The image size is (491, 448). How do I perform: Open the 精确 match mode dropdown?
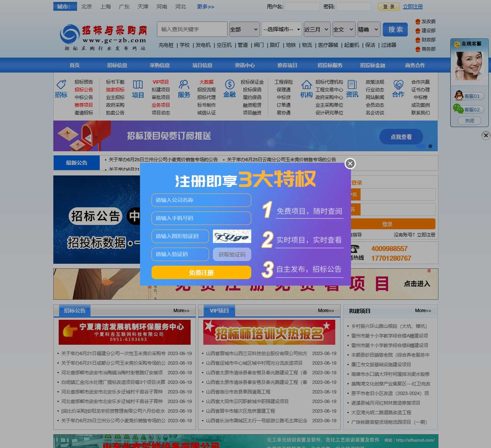pyautogui.click(x=369, y=29)
